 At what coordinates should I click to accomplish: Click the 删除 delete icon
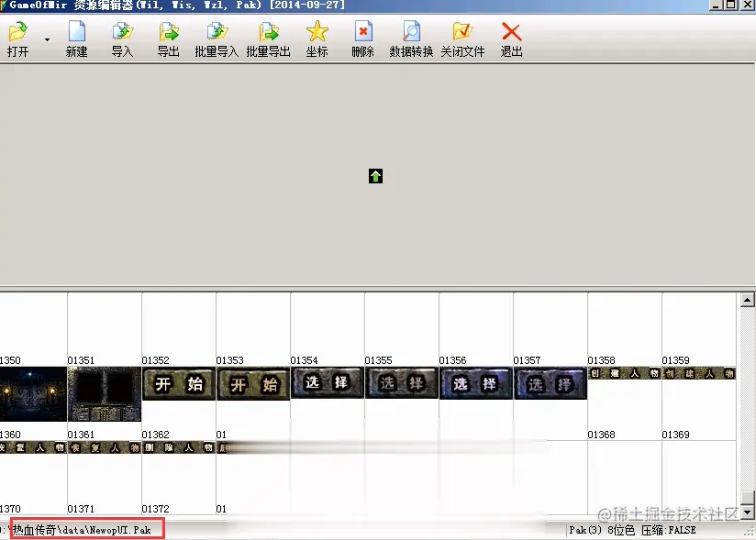click(x=363, y=39)
